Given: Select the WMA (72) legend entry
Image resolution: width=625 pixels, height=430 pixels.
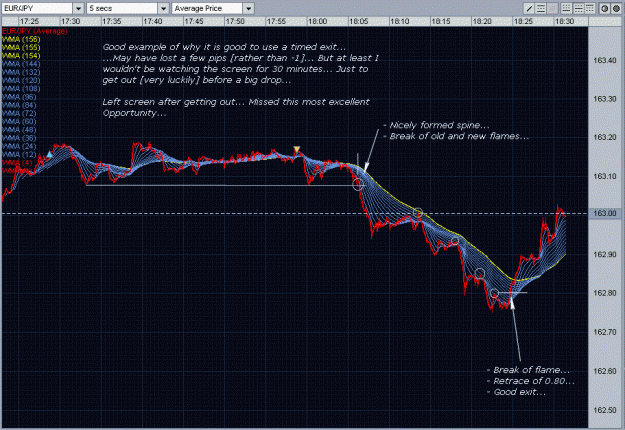Looking at the screenshot, I should [19, 113].
